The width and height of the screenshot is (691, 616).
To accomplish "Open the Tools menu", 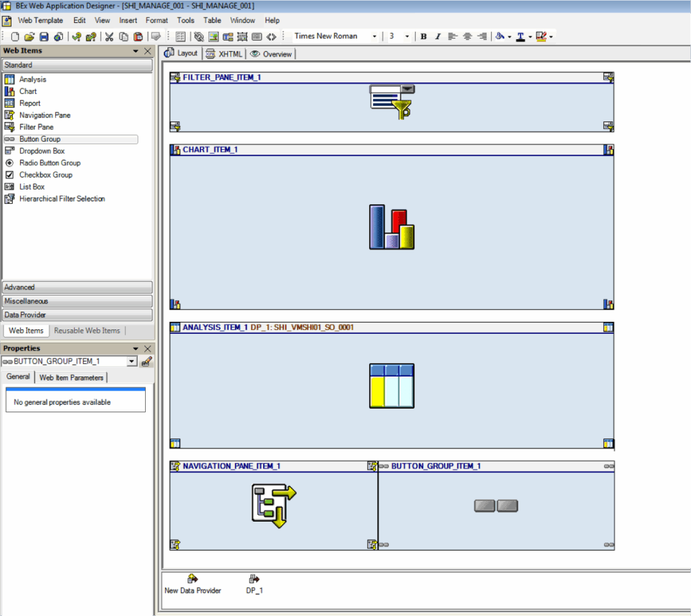I will 186,20.
